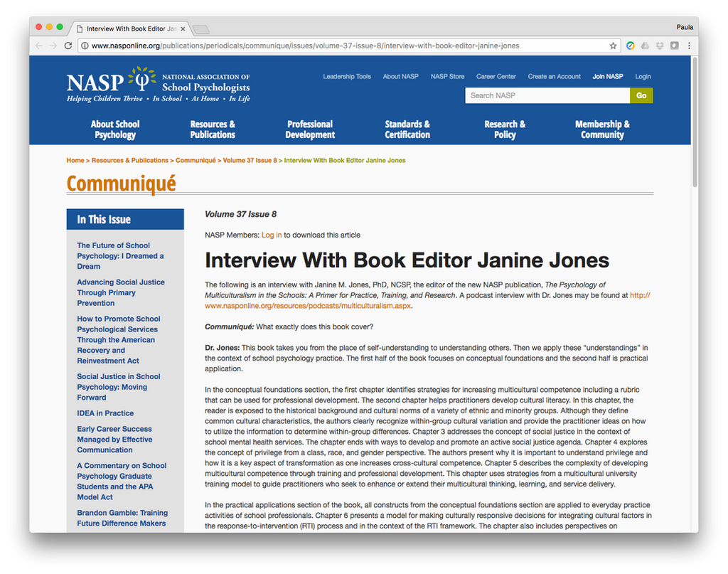Open The Future of School Psychology article
This screenshot has height=574, width=728.
[x=120, y=256]
